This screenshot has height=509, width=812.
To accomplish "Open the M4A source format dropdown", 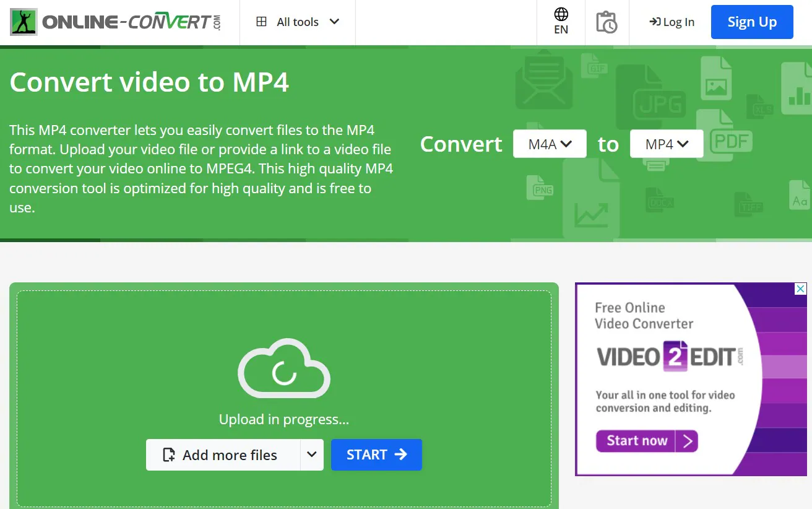I will [x=550, y=144].
